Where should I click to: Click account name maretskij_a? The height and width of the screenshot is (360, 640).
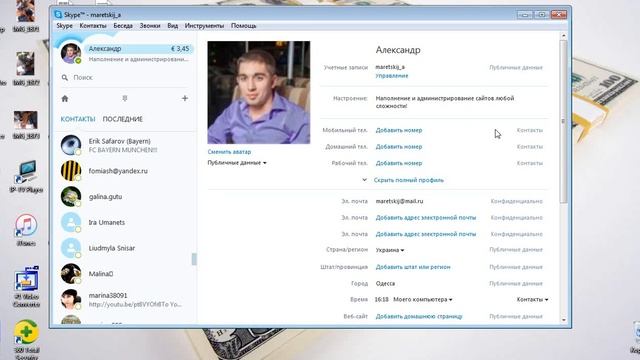point(390,67)
